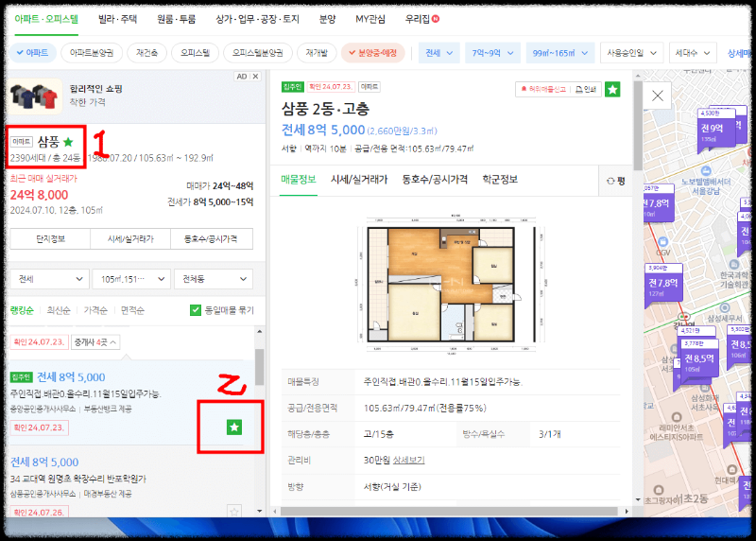Toggle the 오피스텔 filter chip

point(195,53)
